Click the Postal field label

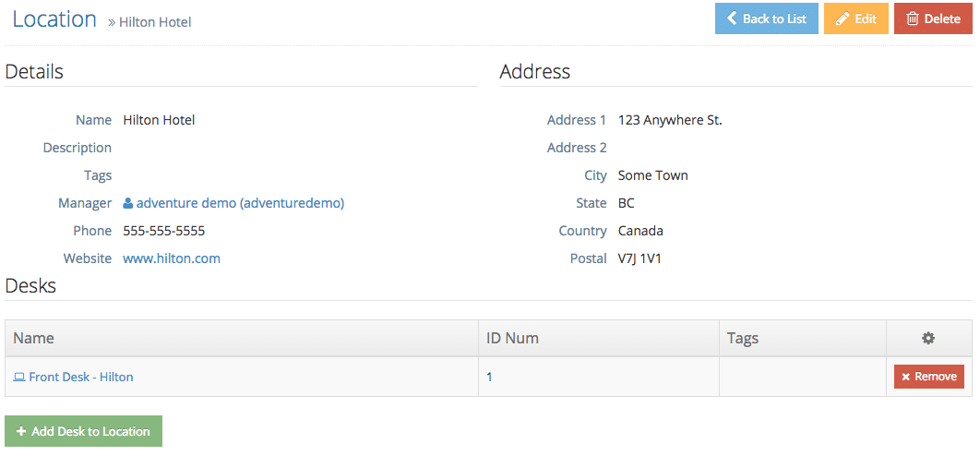588,258
